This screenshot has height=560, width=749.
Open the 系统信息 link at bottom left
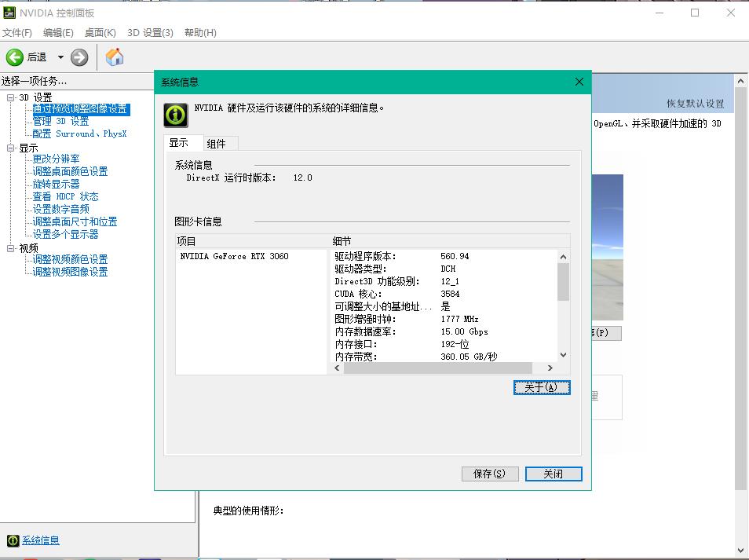41,540
